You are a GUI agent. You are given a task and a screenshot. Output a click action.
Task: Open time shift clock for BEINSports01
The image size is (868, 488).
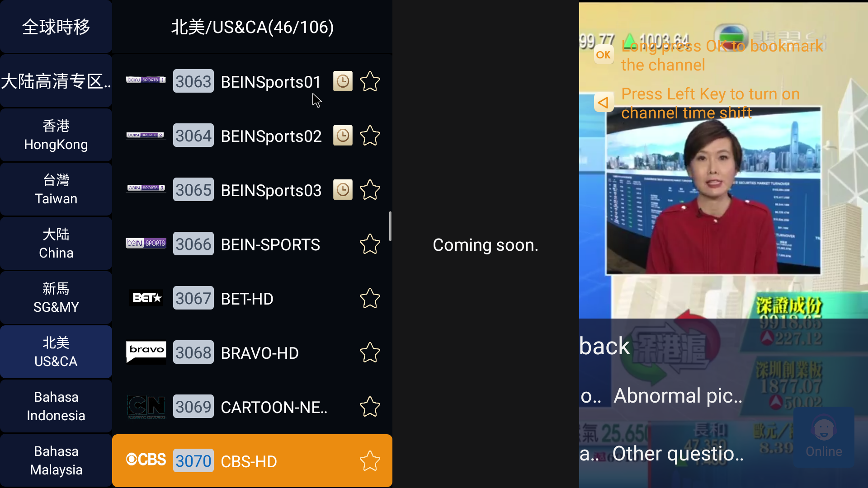[343, 81]
